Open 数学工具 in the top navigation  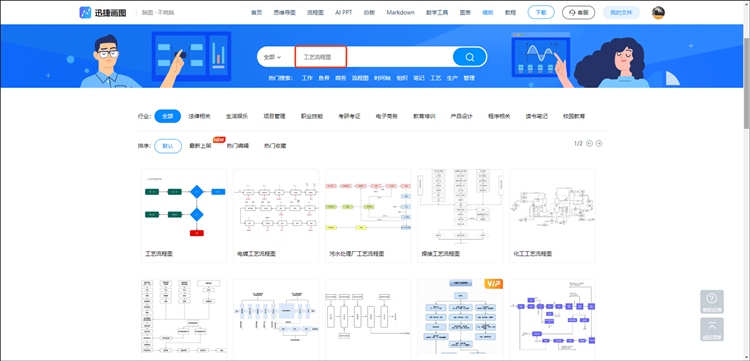[437, 12]
